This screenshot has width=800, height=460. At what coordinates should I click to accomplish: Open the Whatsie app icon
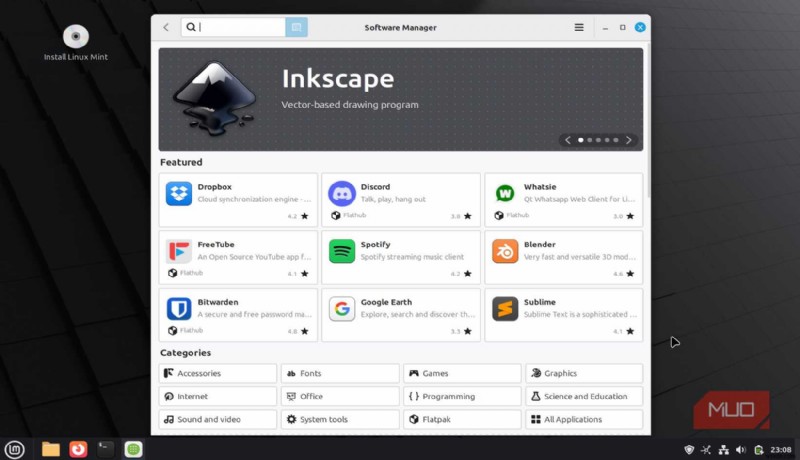505,194
